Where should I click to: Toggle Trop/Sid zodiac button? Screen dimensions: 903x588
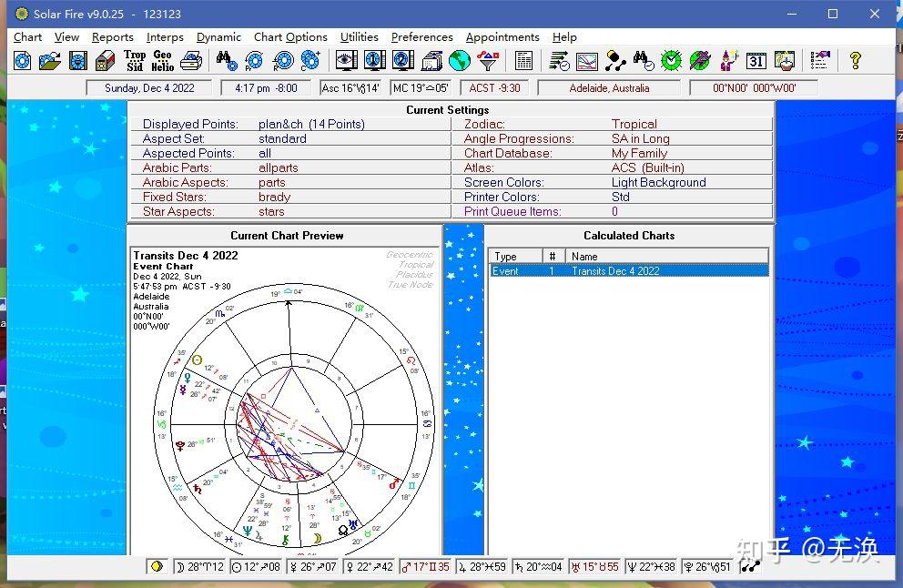point(135,60)
